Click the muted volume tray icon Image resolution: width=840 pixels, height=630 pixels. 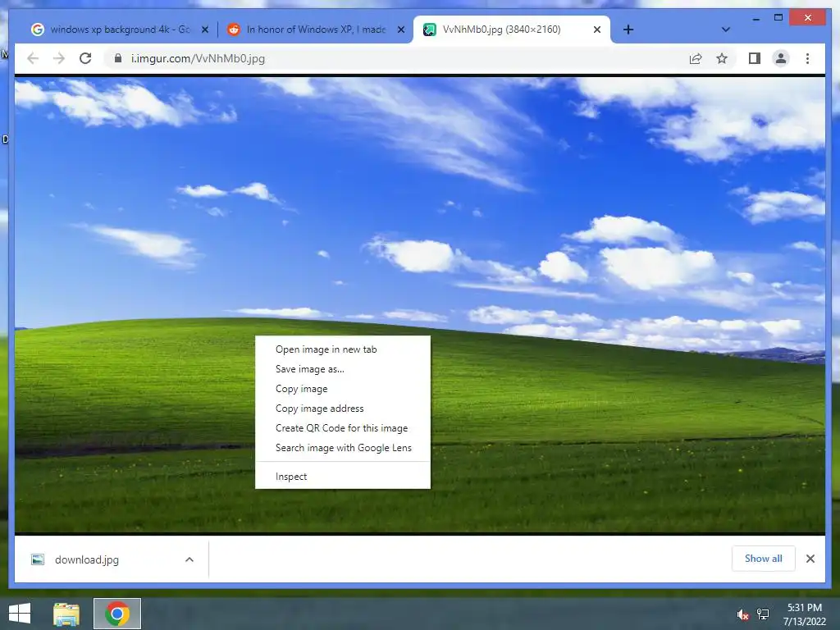[742, 614]
